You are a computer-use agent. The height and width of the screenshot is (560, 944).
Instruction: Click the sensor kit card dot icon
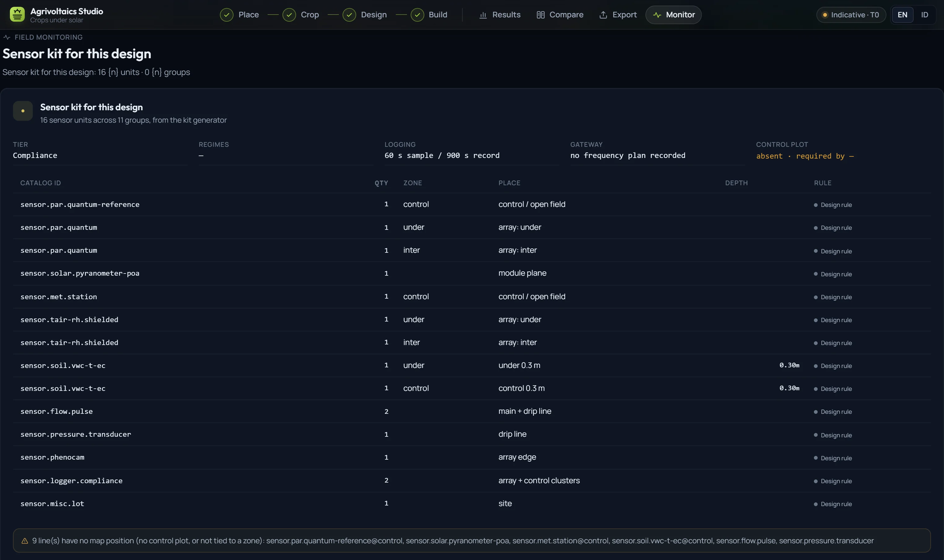click(23, 111)
